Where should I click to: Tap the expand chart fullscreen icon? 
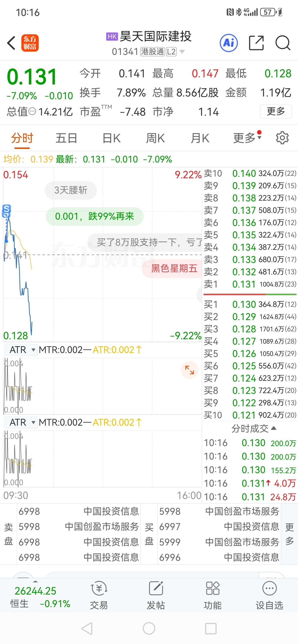coord(189,370)
